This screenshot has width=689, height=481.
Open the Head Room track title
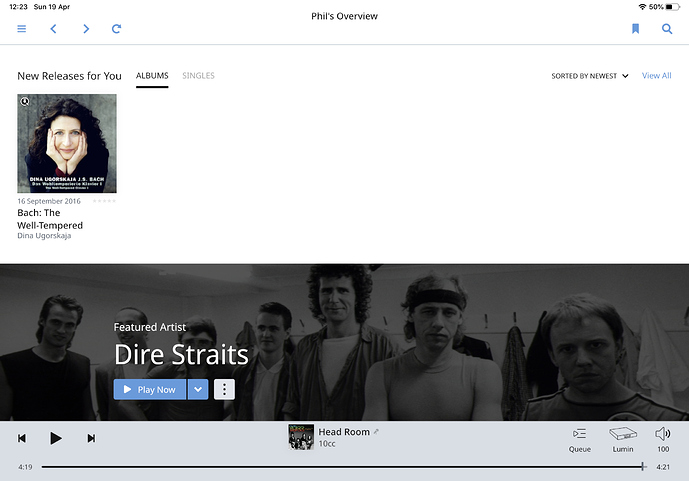pos(344,432)
